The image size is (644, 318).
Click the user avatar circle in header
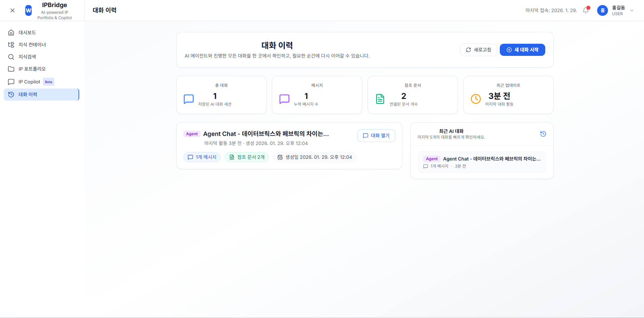[x=602, y=10]
